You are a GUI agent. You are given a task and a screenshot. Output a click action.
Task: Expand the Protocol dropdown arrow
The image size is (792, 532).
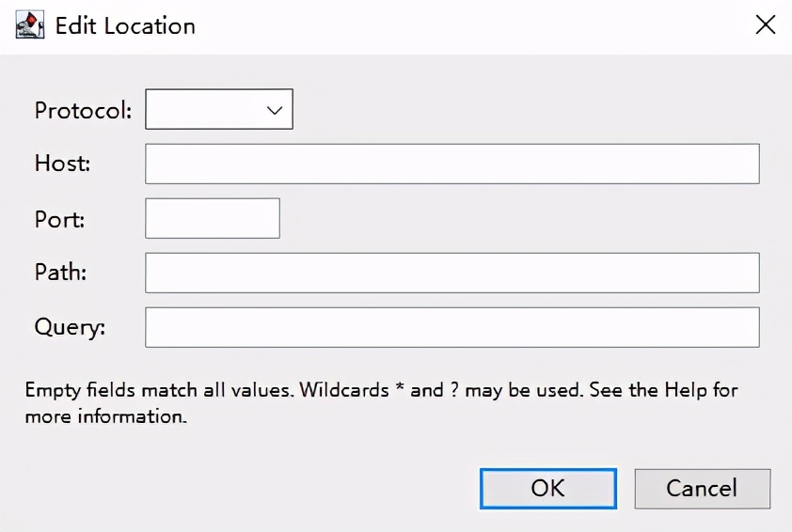point(275,110)
